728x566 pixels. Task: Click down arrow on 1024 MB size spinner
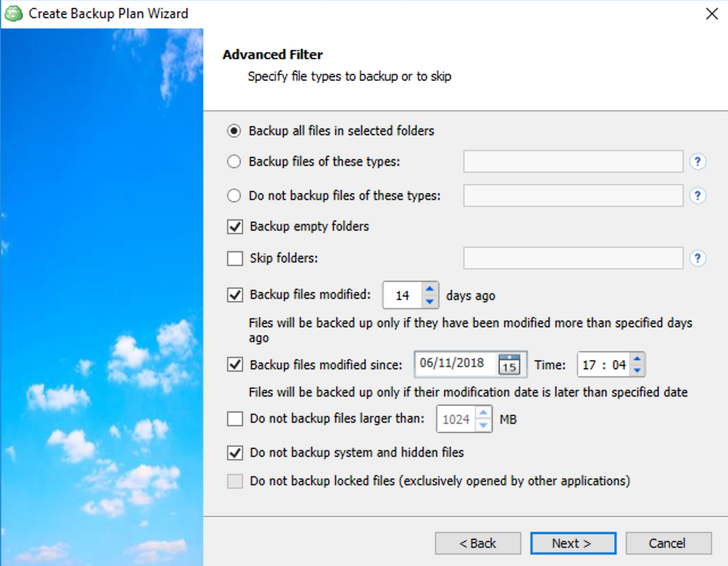(483, 425)
